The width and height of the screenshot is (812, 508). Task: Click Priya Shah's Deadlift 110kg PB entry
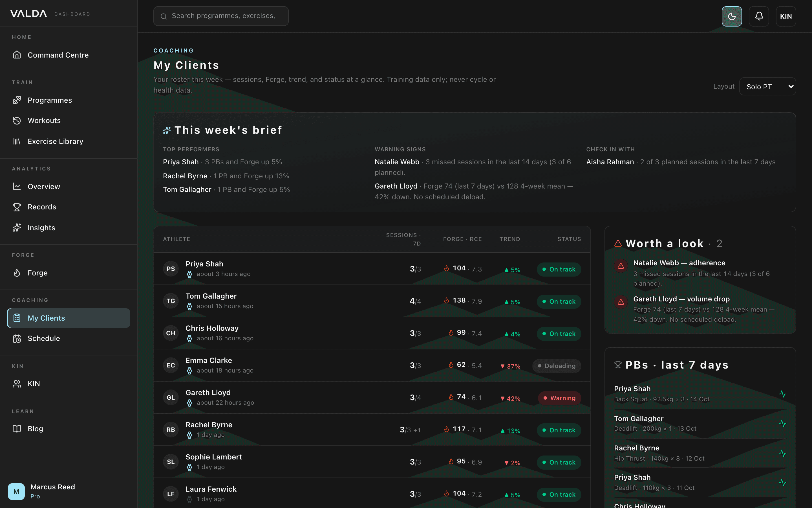pyautogui.click(x=700, y=483)
